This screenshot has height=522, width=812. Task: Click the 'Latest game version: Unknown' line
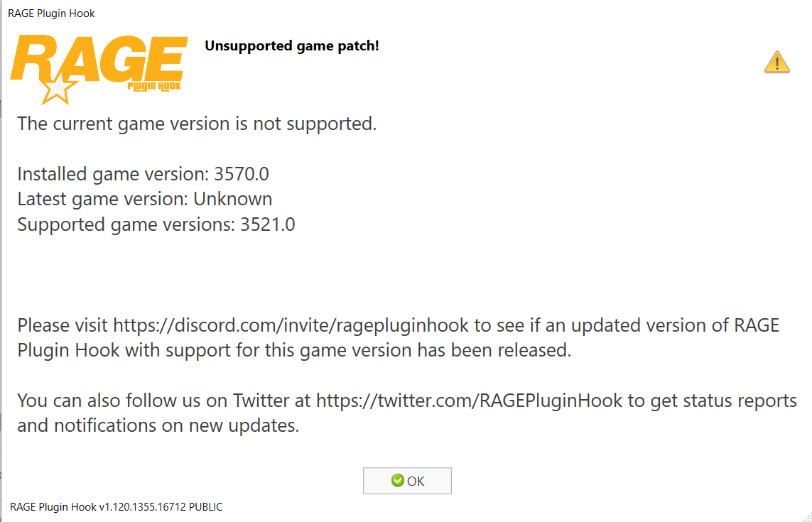144,199
